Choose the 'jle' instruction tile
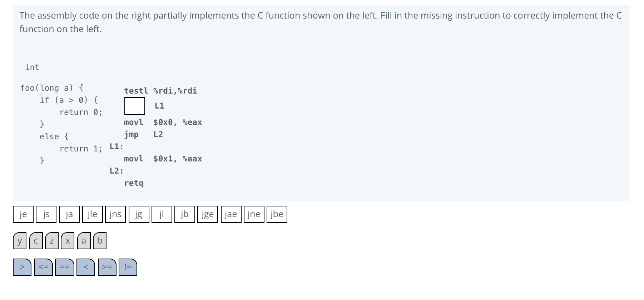Image resolution: width=644 pixels, height=300 pixels. coord(92,214)
